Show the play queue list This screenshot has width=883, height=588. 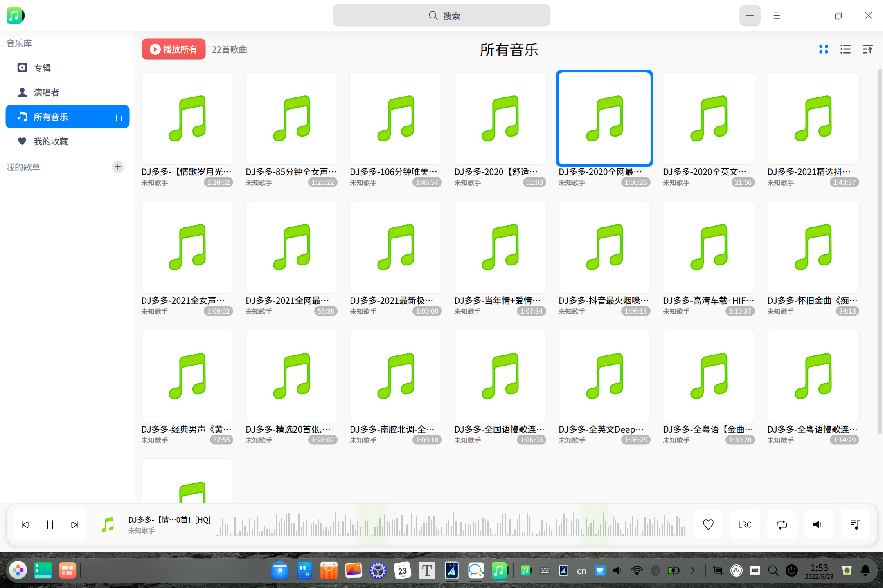[855, 525]
